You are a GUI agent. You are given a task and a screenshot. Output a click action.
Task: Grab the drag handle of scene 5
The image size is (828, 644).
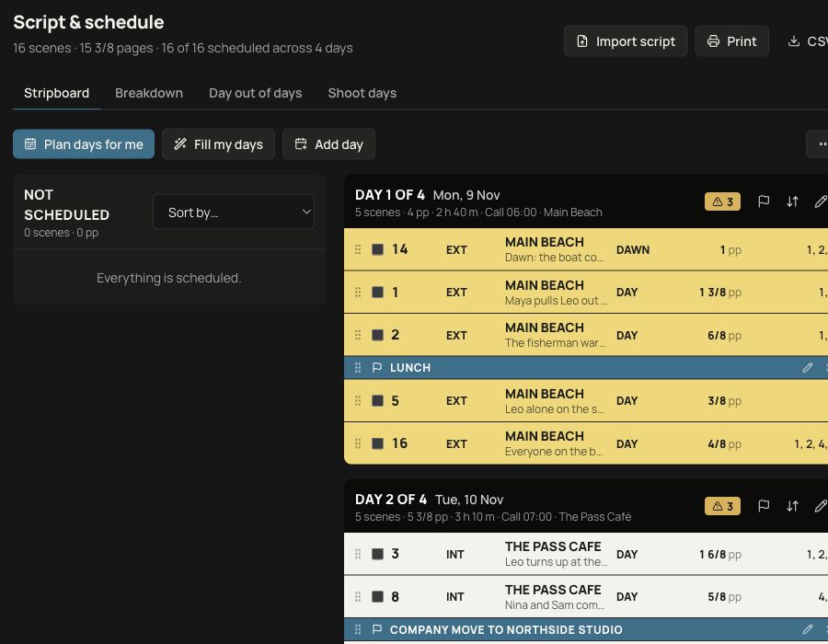tap(358, 400)
